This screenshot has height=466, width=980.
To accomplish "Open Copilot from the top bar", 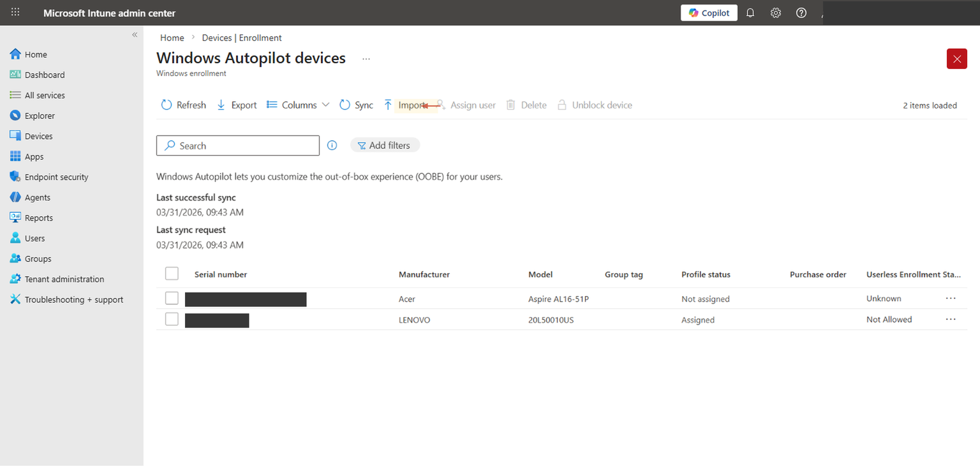I will click(709, 12).
